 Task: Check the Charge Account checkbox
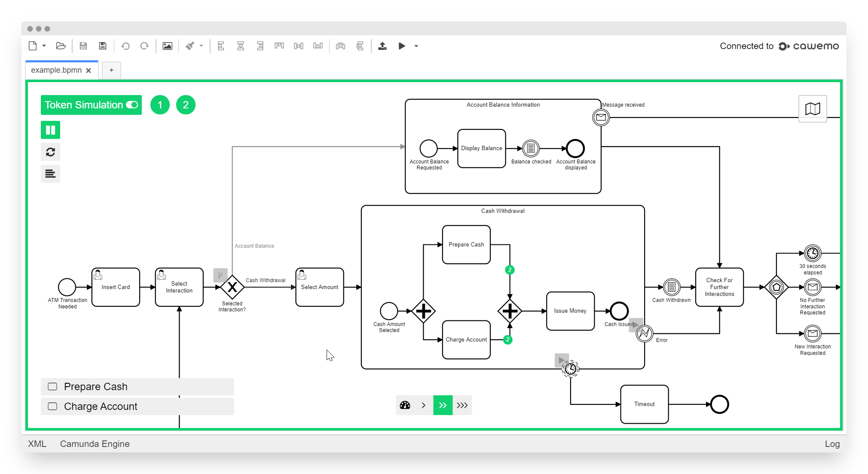tap(52, 406)
